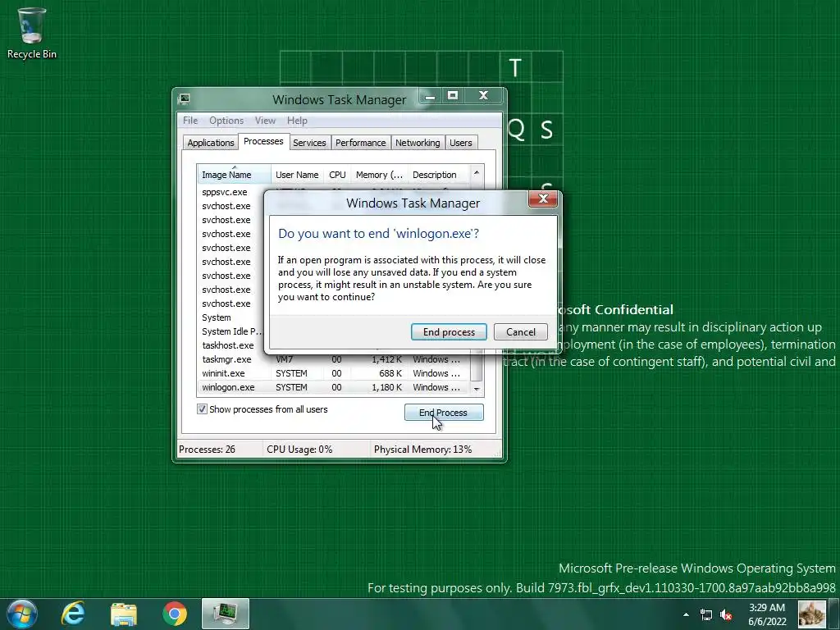
Task: Switch to the Applications tab
Action: (x=211, y=143)
